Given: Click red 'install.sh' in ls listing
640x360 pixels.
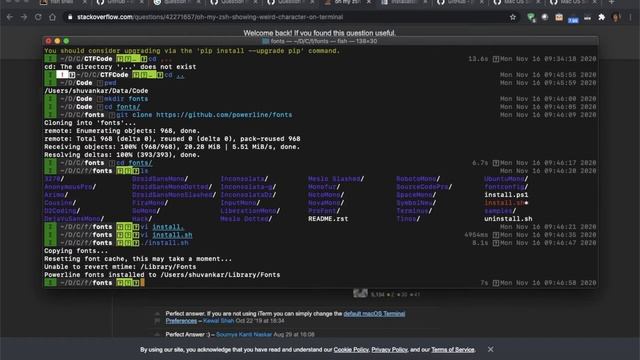Looking at the screenshot, I should point(504,203).
